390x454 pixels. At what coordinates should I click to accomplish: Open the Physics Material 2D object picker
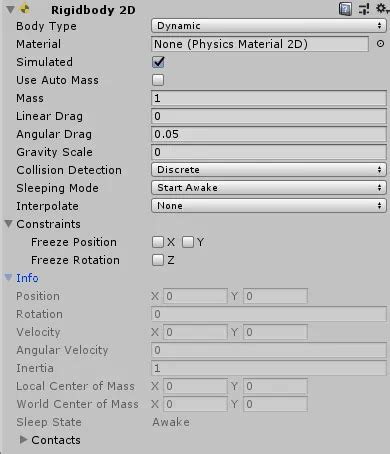click(x=380, y=44)
